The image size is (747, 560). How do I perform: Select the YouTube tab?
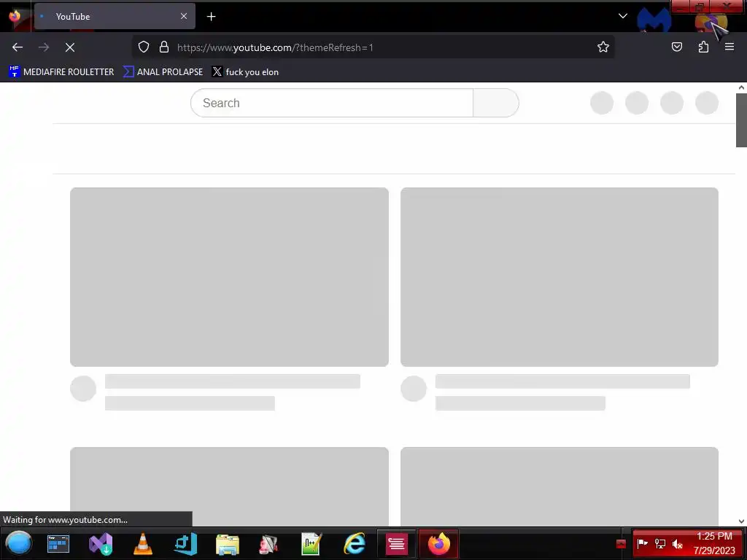pos(115,16)
